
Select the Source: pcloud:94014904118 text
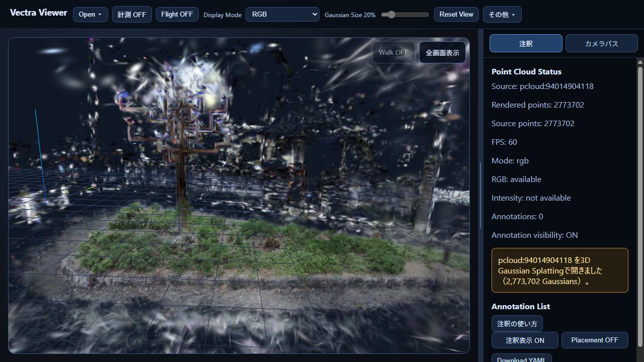pos(542,86)
